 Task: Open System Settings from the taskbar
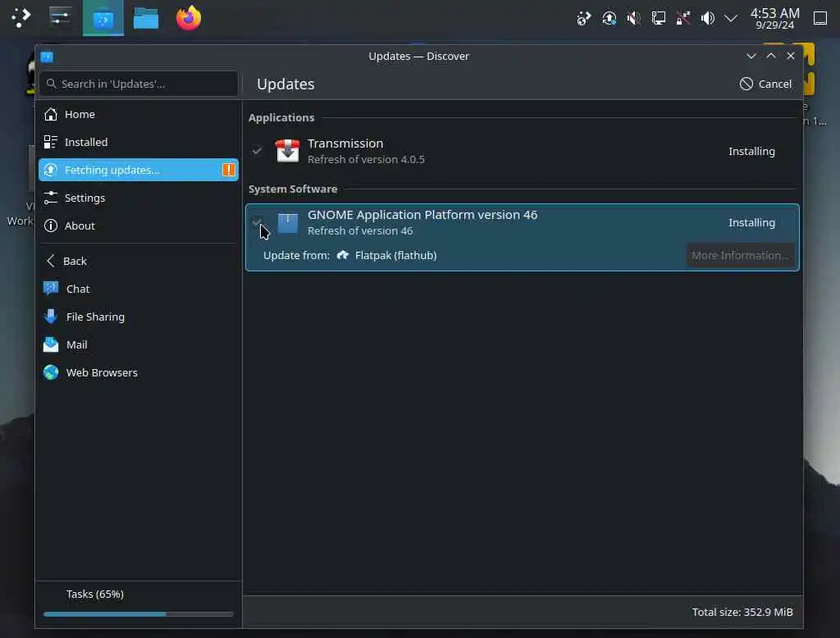pos(59,18)
